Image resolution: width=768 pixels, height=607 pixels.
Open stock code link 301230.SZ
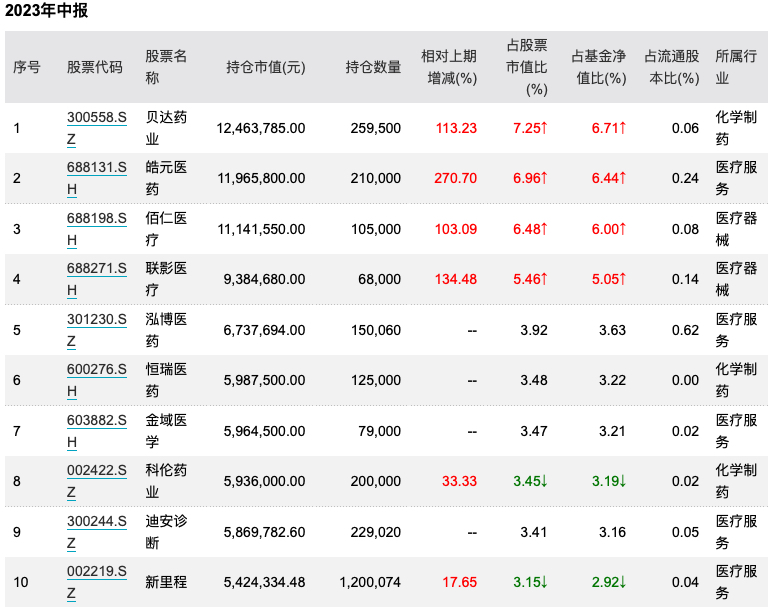(96, 330)
